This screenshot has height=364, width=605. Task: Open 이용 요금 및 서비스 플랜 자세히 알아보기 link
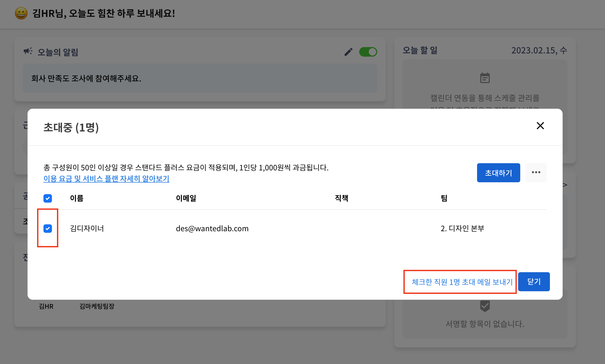click(106, 179)
